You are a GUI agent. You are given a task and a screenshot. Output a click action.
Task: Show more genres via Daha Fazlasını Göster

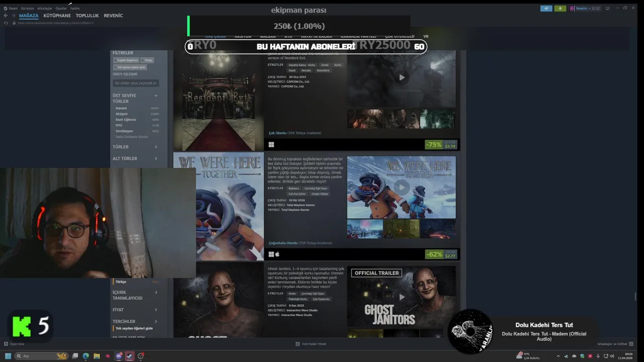(132, 137)
